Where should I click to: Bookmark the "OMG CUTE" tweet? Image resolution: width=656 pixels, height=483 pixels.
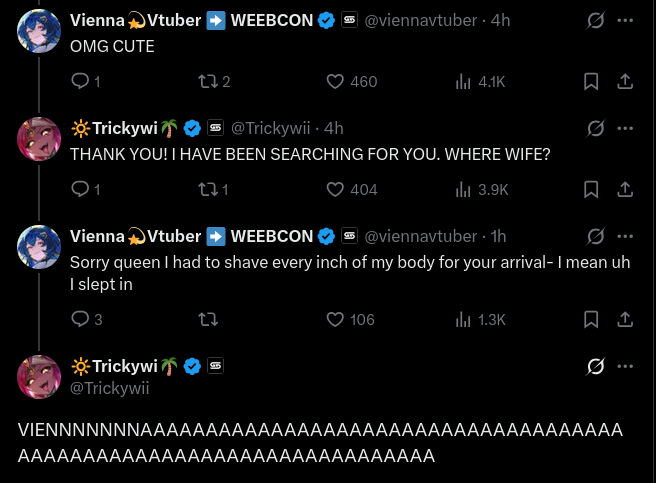(591, 82)
